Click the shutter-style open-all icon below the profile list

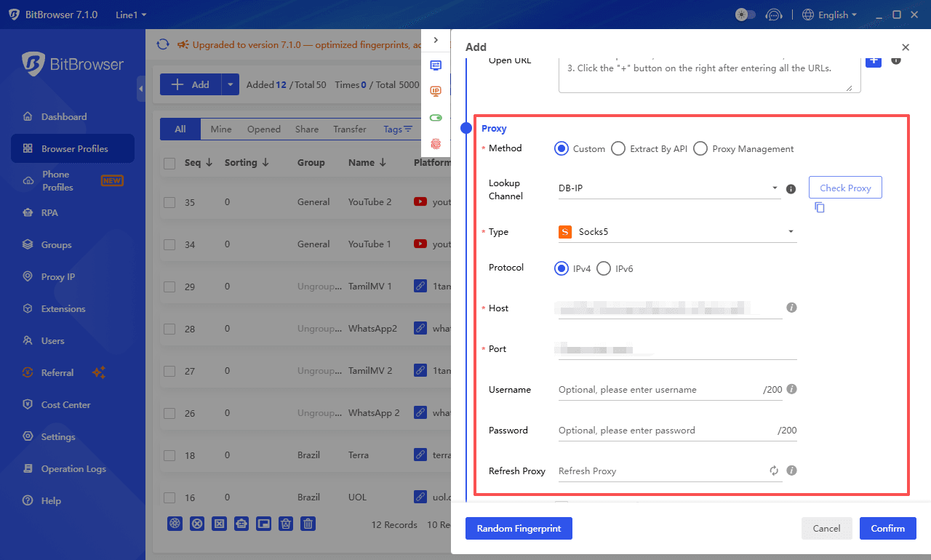[175, 523]
